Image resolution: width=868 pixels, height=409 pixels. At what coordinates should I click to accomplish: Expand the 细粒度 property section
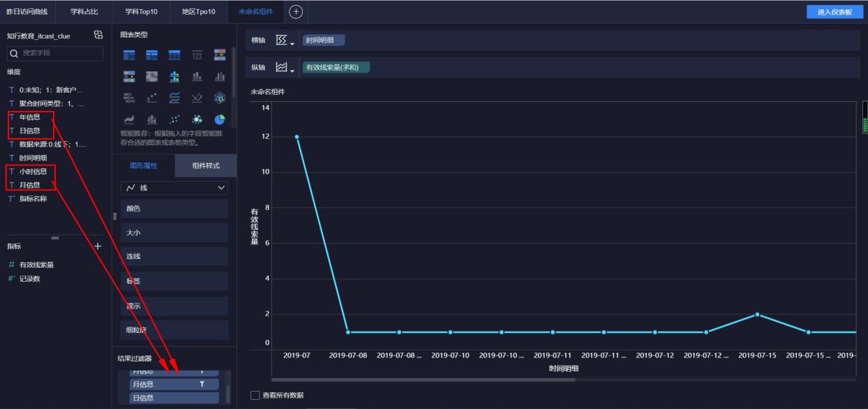[x=174, y=329]
